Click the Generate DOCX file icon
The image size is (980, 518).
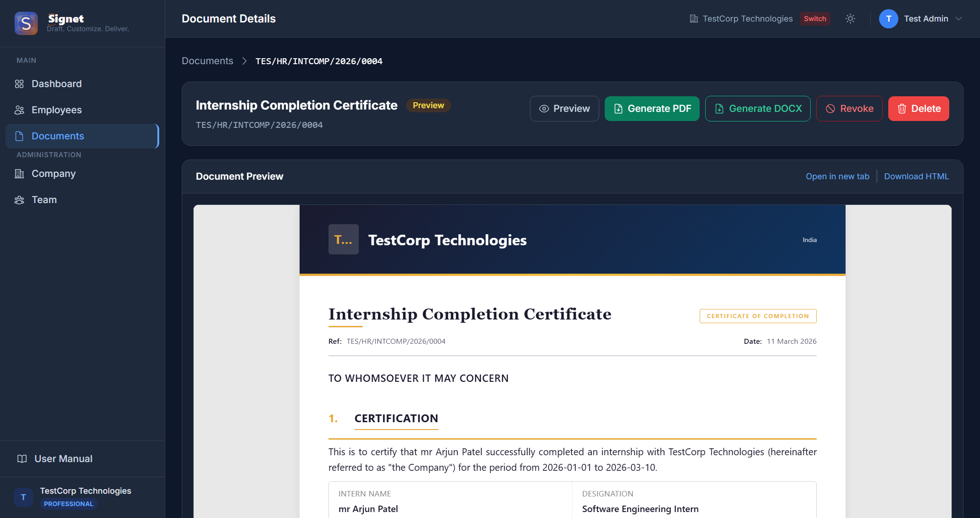(x=719, y=109)
